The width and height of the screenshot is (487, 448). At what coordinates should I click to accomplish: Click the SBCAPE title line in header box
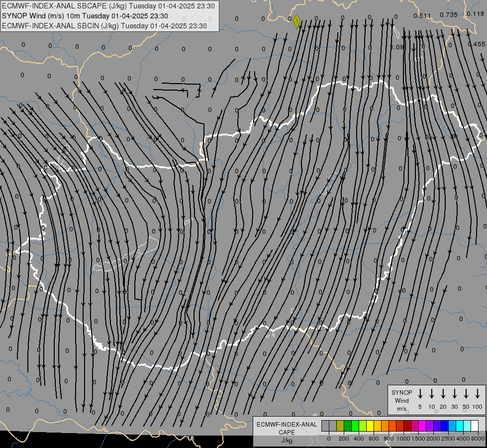108,6
